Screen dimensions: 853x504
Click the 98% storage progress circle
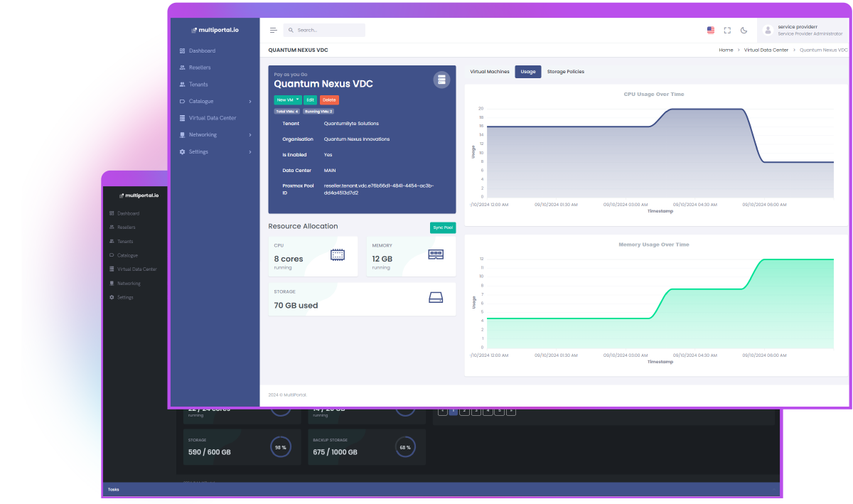coord(282,448)
